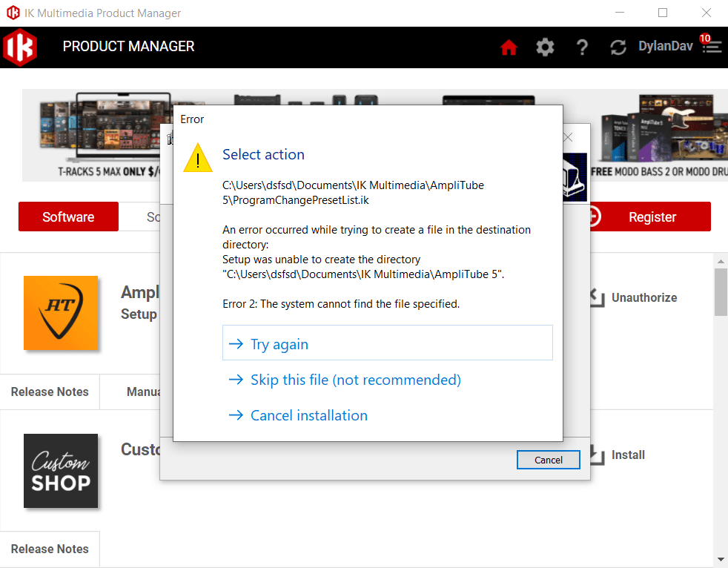Click the product list scrollbar thumb
Viewport: 728px width, 568px height.
[721, 292]
